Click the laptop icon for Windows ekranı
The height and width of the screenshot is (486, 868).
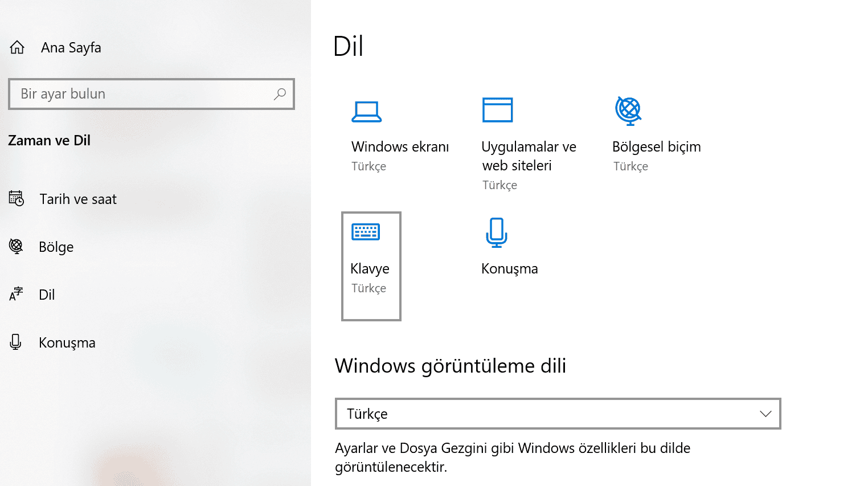coord(366,111)
